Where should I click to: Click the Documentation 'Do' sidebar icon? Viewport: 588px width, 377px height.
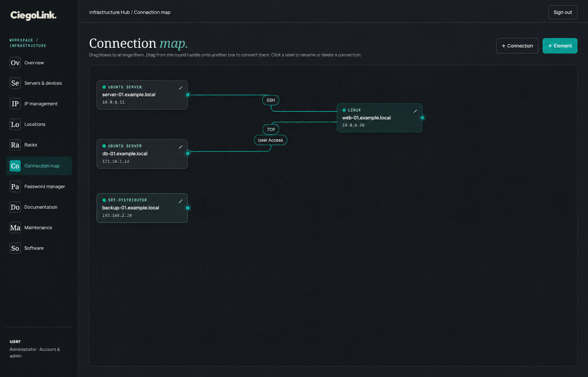[x=15, y=207]
